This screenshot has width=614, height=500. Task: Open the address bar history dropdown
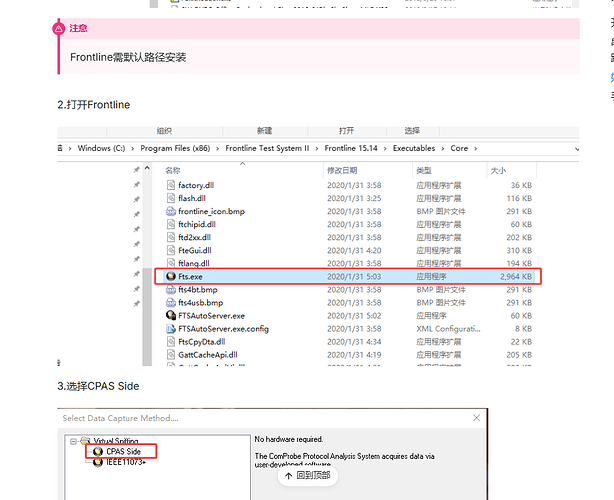(x=576, y=149)
